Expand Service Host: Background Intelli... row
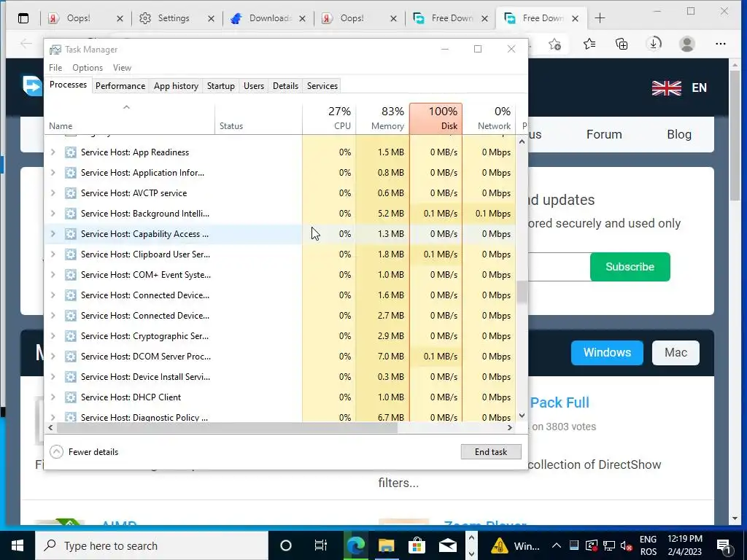The image size is (747, 560). point(53,214)
